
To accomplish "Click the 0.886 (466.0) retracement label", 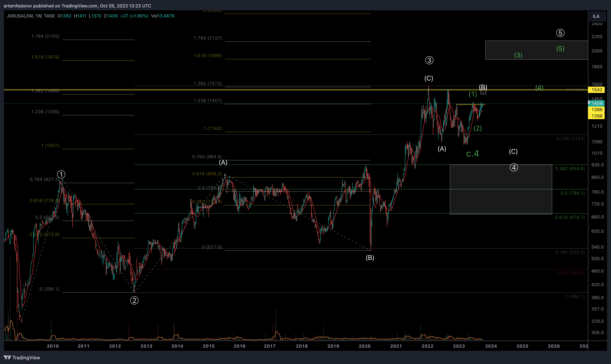I will click(570, 273).
